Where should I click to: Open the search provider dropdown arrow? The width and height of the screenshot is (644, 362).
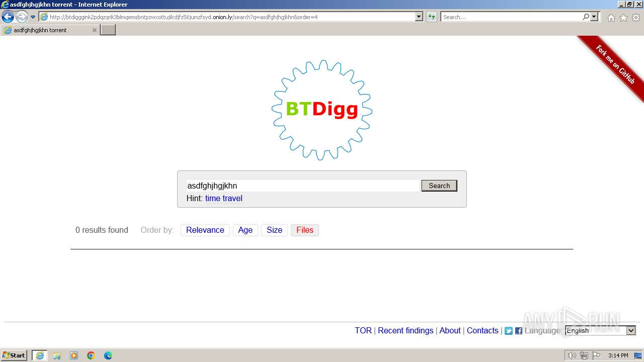point(595,17)
